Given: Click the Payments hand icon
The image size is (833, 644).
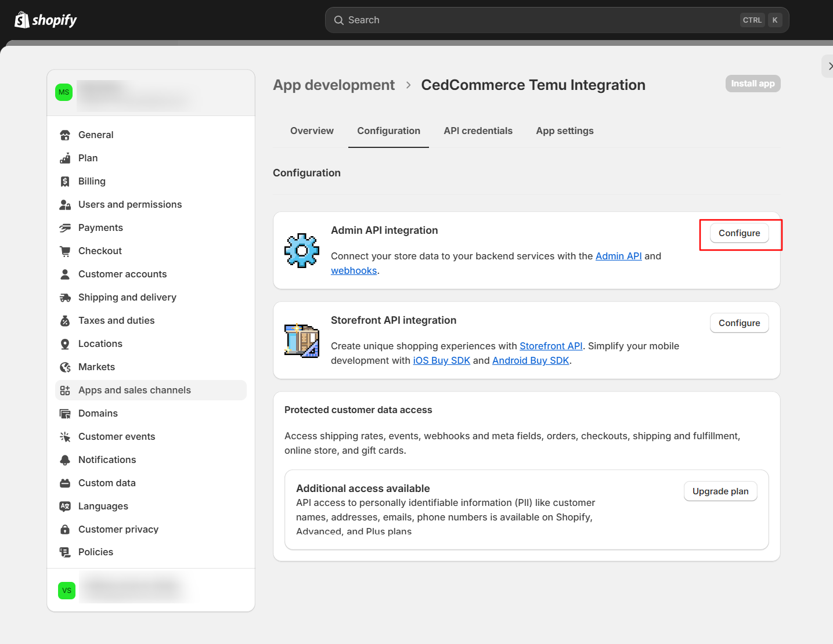Looking at the screenshot, I should click(65, 228).
